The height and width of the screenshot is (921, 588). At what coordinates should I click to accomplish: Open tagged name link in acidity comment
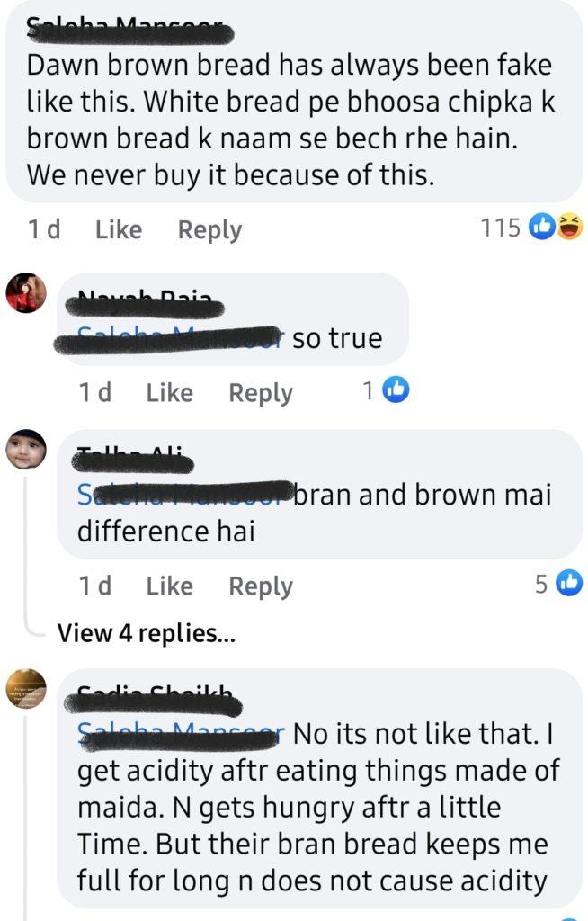click(181, 734)
